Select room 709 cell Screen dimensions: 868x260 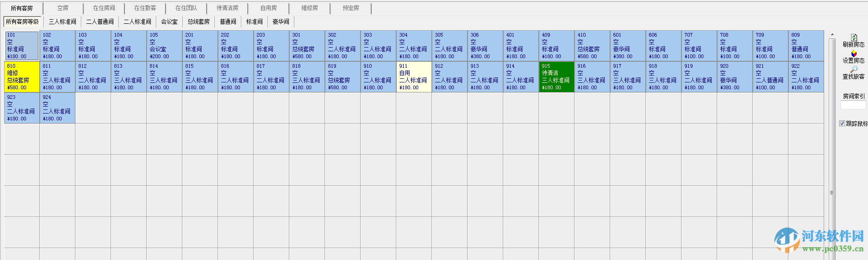click(771, 46)
